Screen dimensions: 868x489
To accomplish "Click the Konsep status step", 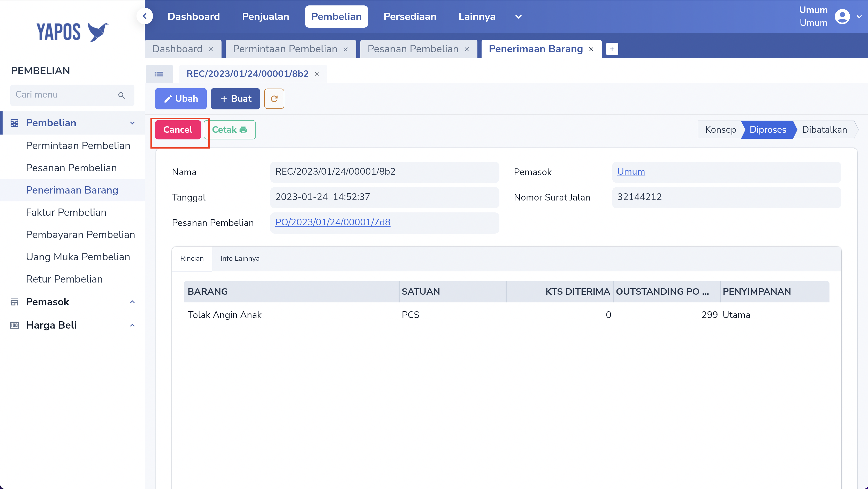I will 720,130.
